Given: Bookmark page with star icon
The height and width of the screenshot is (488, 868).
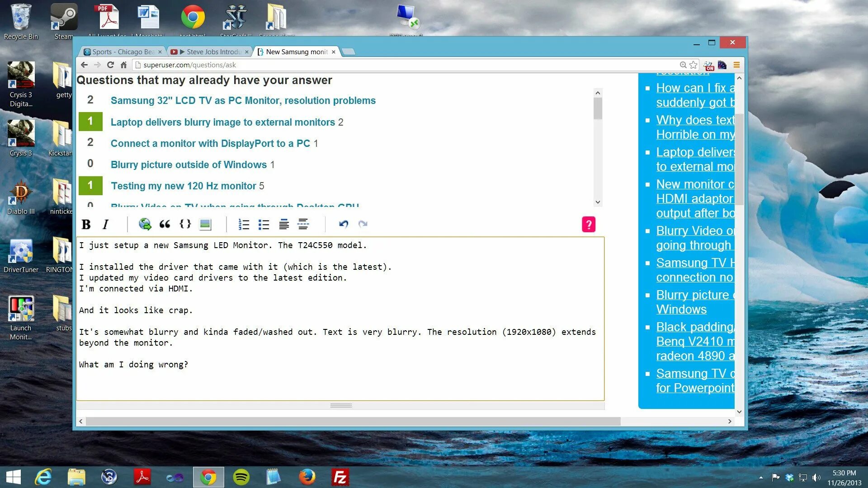Looking at the screenshot, I should coord(693,65).
